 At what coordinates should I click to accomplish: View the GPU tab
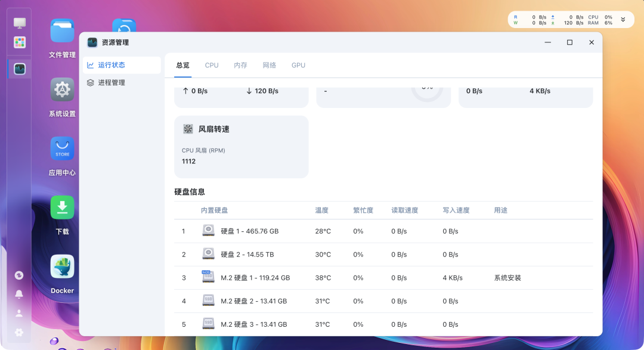click(x=298, y=65)
